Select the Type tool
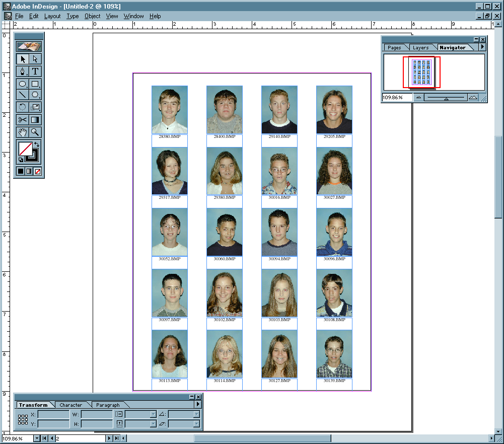 [x=35, y=71]
